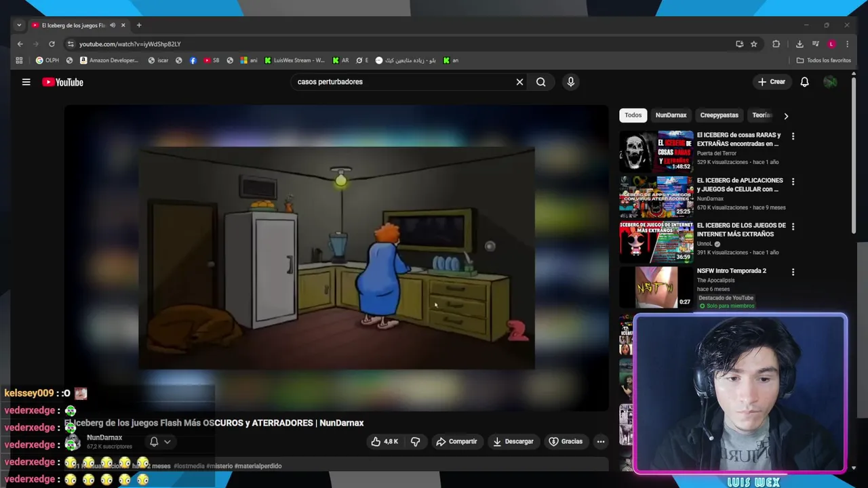The image size is (868, 488).
Task: Open Iceberg de Juegos de Internet thumbnail
Action: (656, 242)
